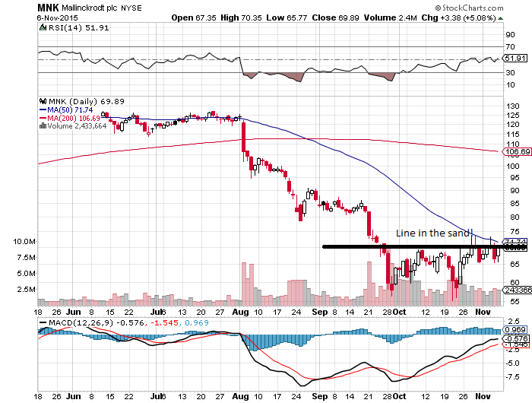This screenshot has height=403, width=532.
Task: Click the RSI(14) 51.91 legend label
Action: pyautogui.click(x=79, y=28)
